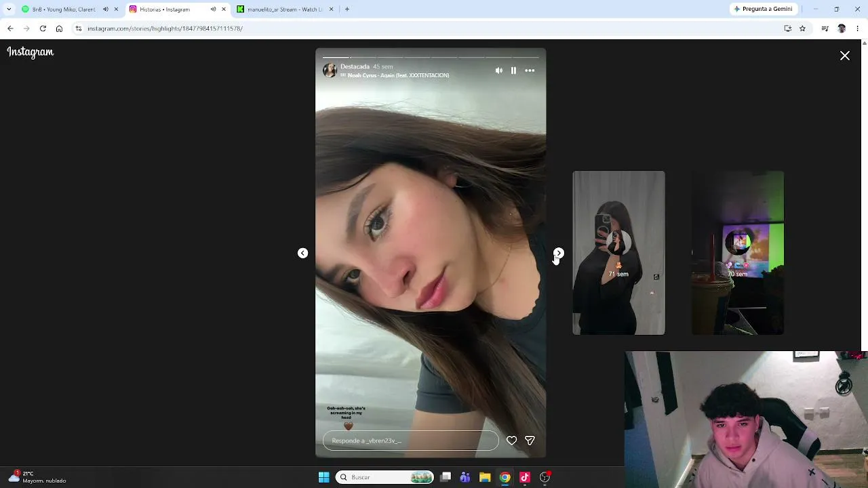Switch to the manuelito_ar Stream tab
This screenshot has height=488, width=868.
[285, 9]
